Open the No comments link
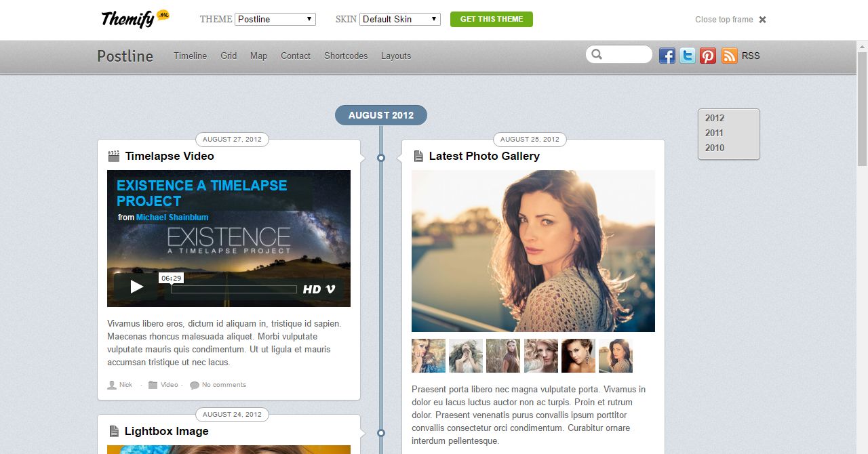The height and width of the screenshot is (454, 868). pos(224,385)
